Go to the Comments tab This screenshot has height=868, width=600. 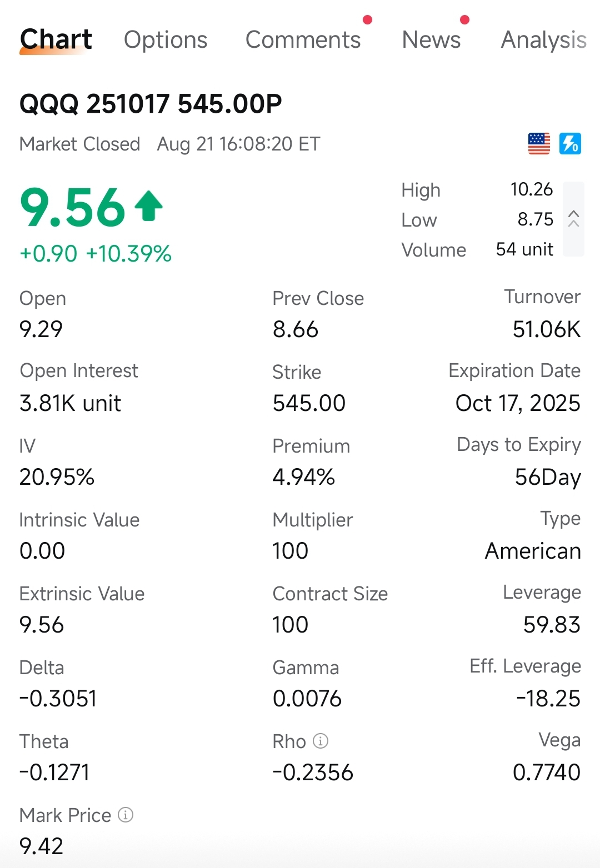pyautogui.click(x=303, y=39)
